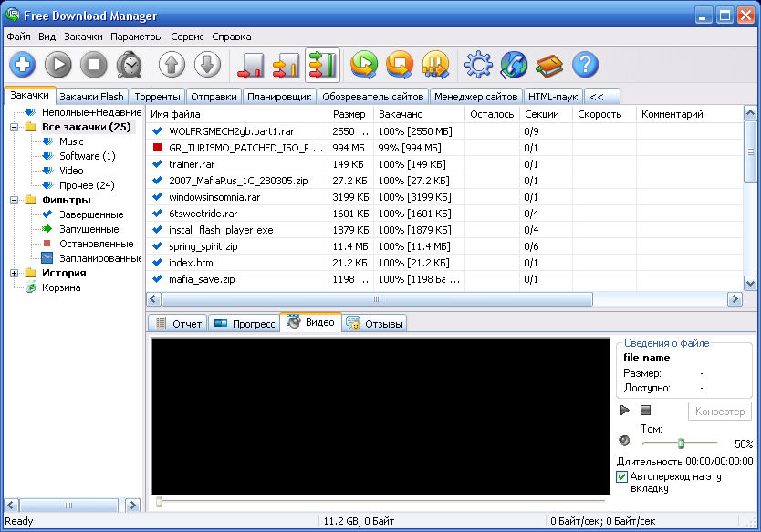The image size is (761, 532).
Task: Move the download down with the down arrow icon
Action: click(x=208, y=65)
